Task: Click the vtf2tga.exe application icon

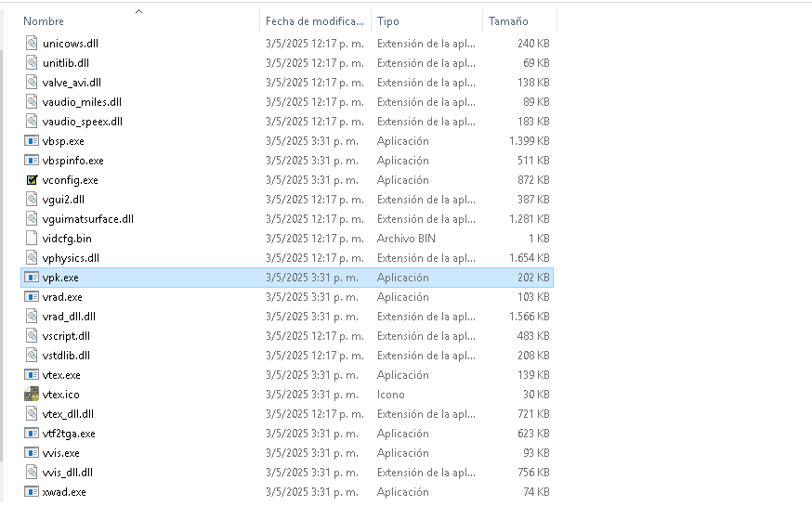Action: (x=33, y=434)
